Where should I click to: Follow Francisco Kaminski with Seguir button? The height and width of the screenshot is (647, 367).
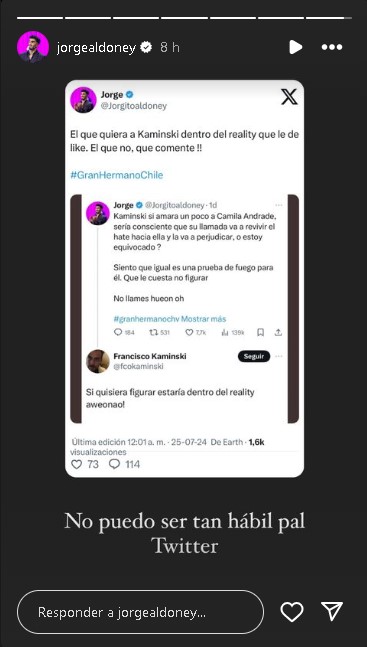pyautogui.click(x=254, y=357)
